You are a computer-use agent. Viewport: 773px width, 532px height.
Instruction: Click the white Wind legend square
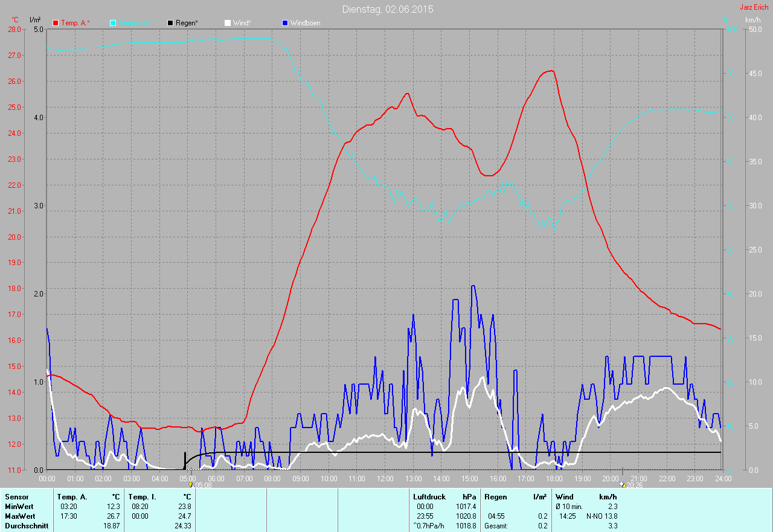pyautogui.click(x=228, y=23)
